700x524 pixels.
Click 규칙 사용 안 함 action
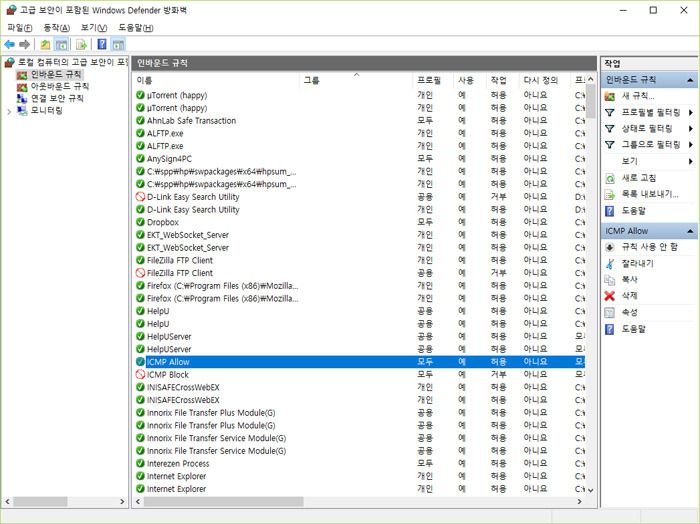(x=650, y=247)
